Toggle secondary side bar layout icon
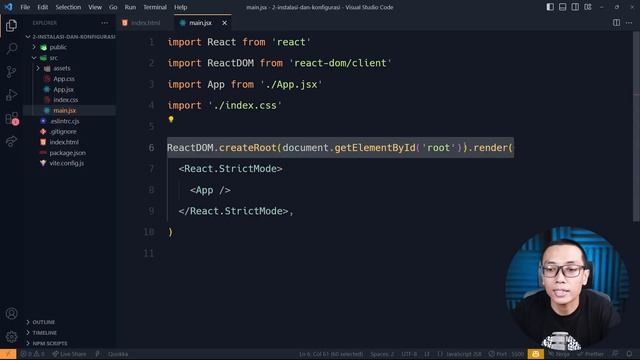This screenshot has height=360, width=640. pyautogui.click(x=575, y=7)
